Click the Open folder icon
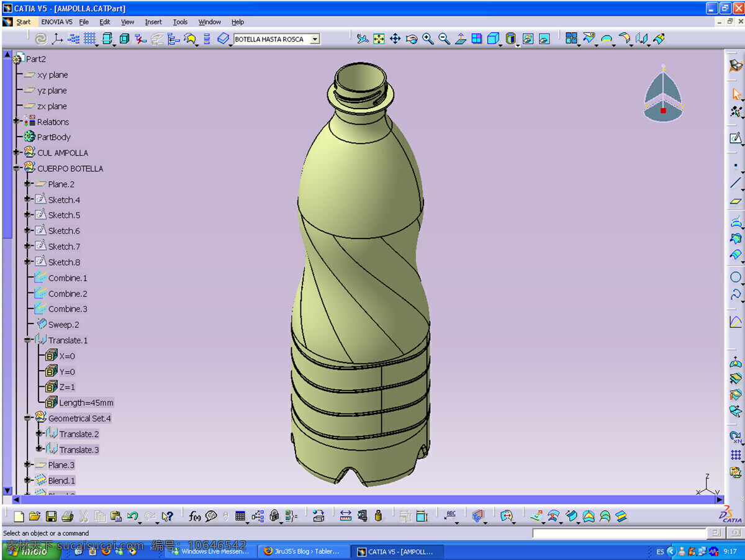The image size is (745, 560). click(35, 516)
